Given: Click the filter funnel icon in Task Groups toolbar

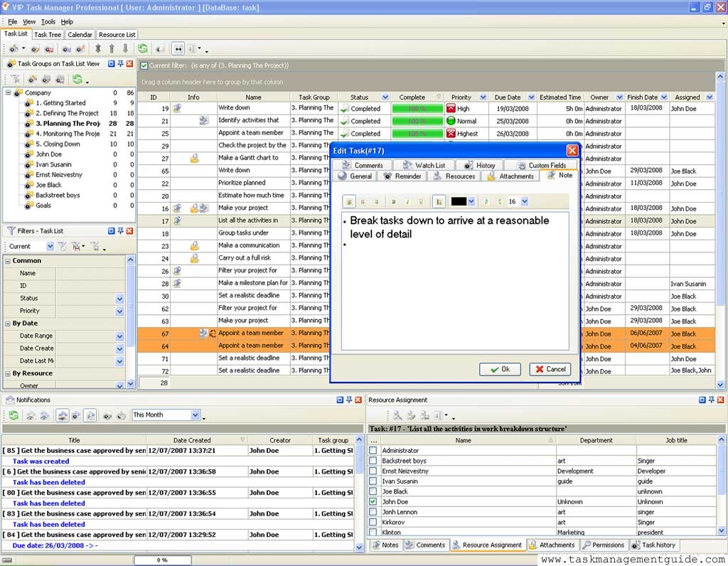Looking at the screenshot, I should pyautogui.click(x=16, y=80).
